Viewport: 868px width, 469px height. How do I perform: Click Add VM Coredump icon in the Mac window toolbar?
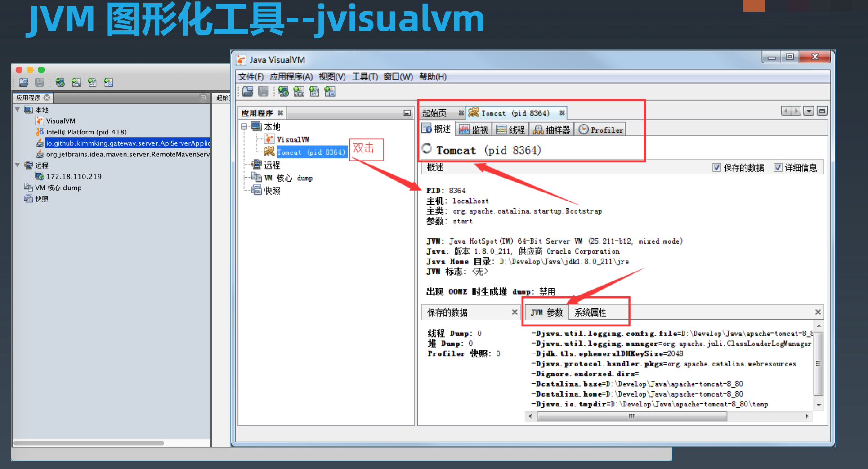click(92, 83)
